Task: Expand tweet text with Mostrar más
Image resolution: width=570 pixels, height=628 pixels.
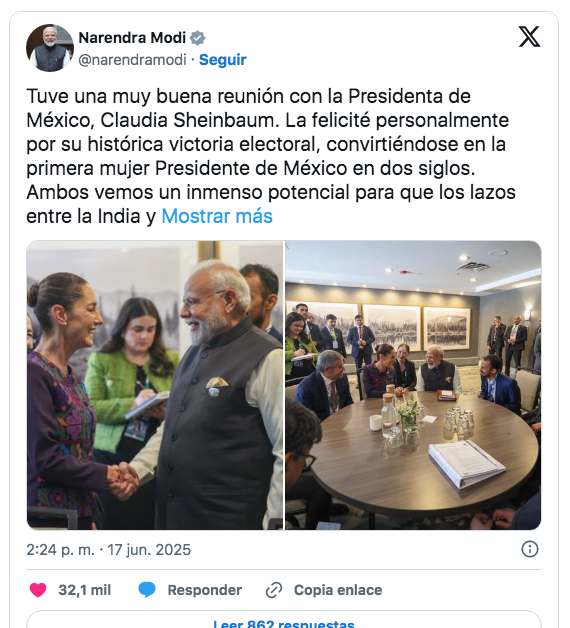Action: pos(217,216)
